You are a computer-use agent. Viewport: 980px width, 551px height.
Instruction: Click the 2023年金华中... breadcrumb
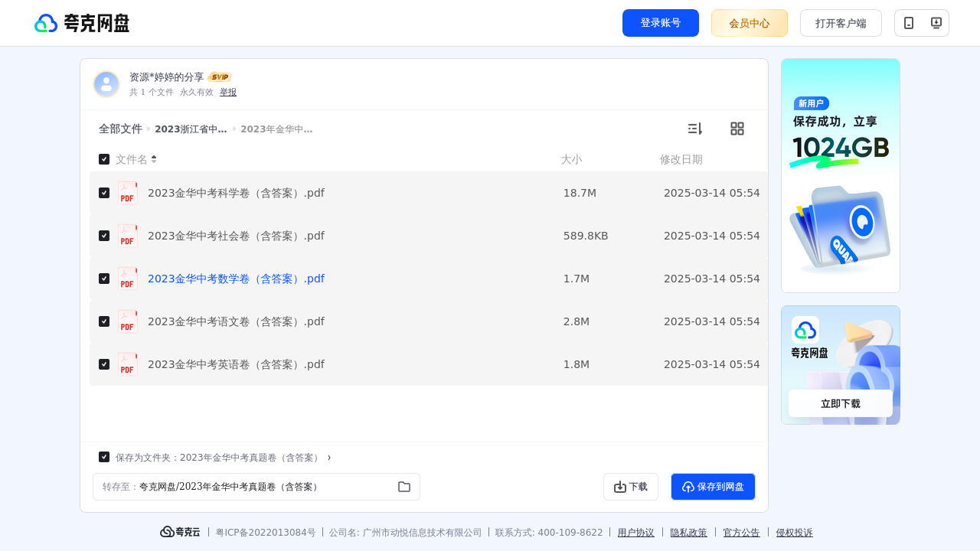[276, 129]
